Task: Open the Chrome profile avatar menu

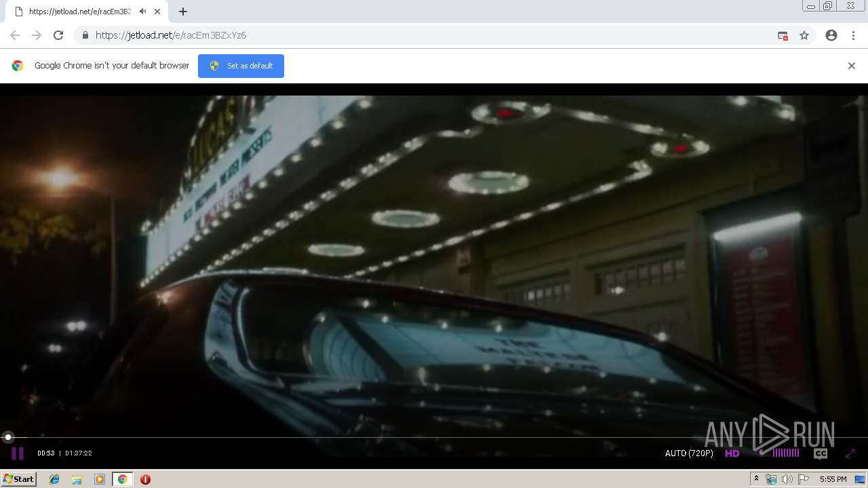Action: [x=831, y=35]
